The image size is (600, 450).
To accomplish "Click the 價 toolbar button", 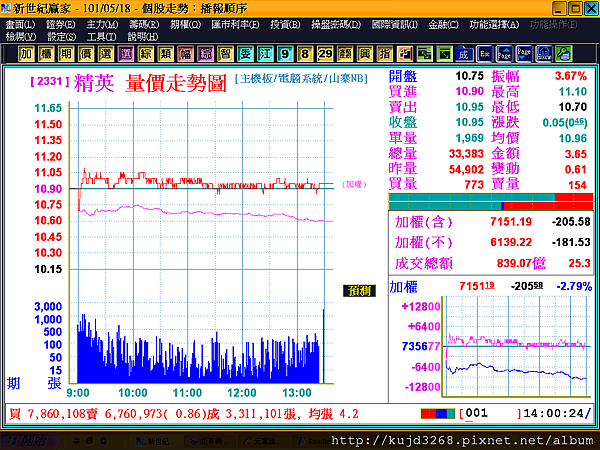I will pyautogui.click(x=86, y=54).
